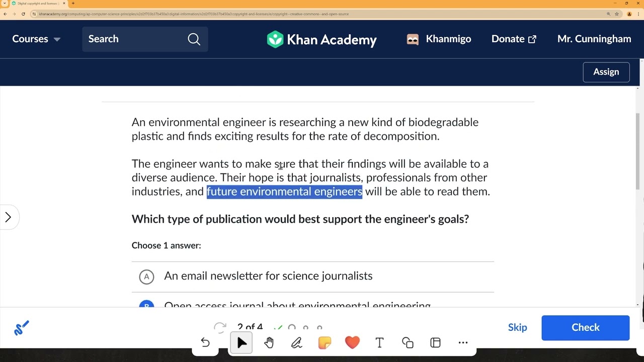
Task: Select "An email newsletter for science journalists"
Action: point(268,276)
